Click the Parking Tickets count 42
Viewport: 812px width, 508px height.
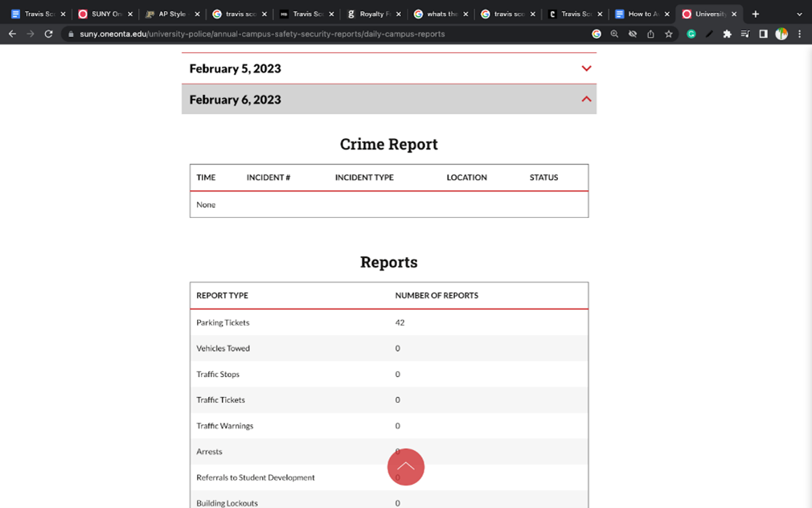click(400, 322)
